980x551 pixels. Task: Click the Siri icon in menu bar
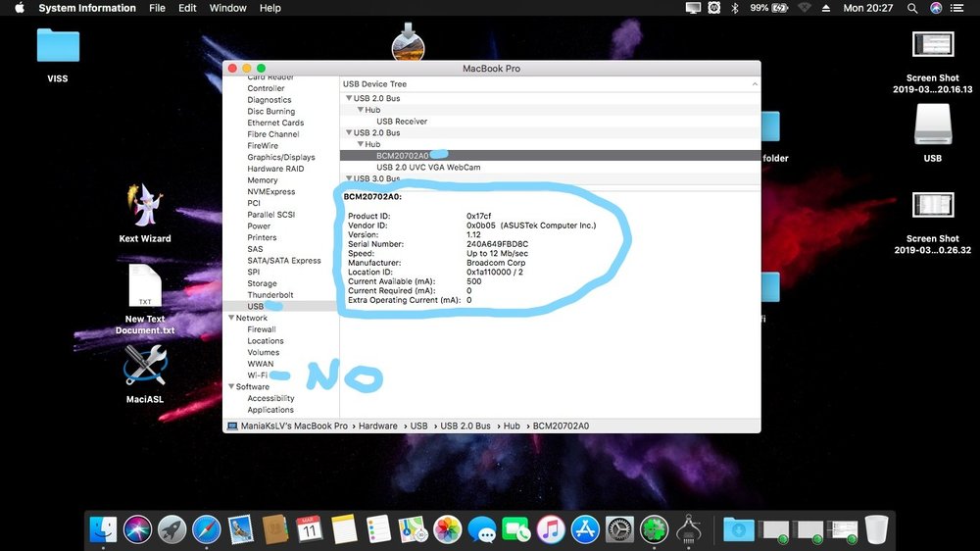click(936, 8)
